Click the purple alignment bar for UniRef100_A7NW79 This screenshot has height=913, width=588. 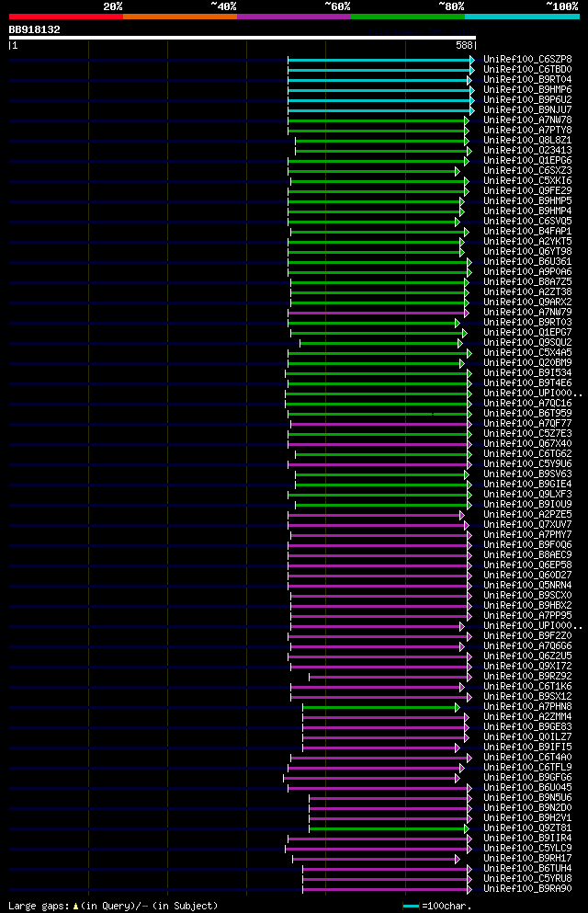378,313
